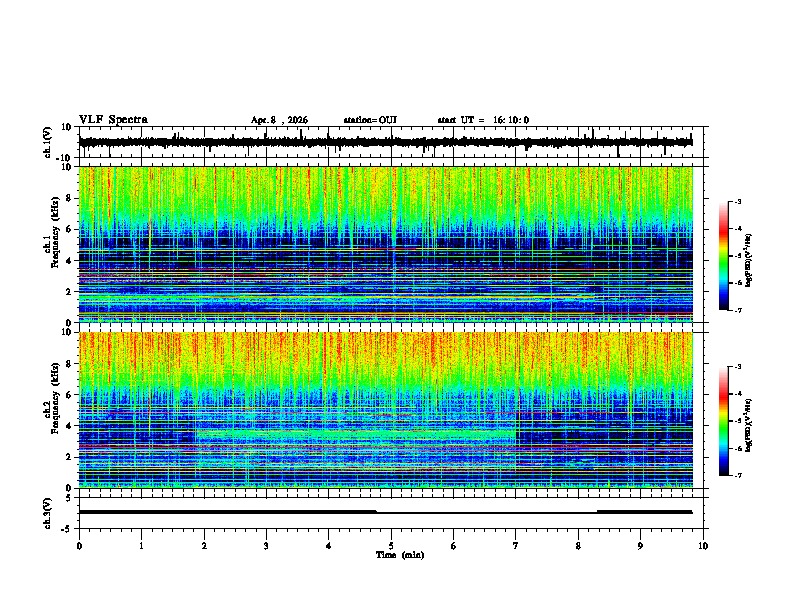Click the "6" kHz tick of ch.2 spectrogram
The width and height of the screenshot is (792, 612).
(x=69, y=395)
